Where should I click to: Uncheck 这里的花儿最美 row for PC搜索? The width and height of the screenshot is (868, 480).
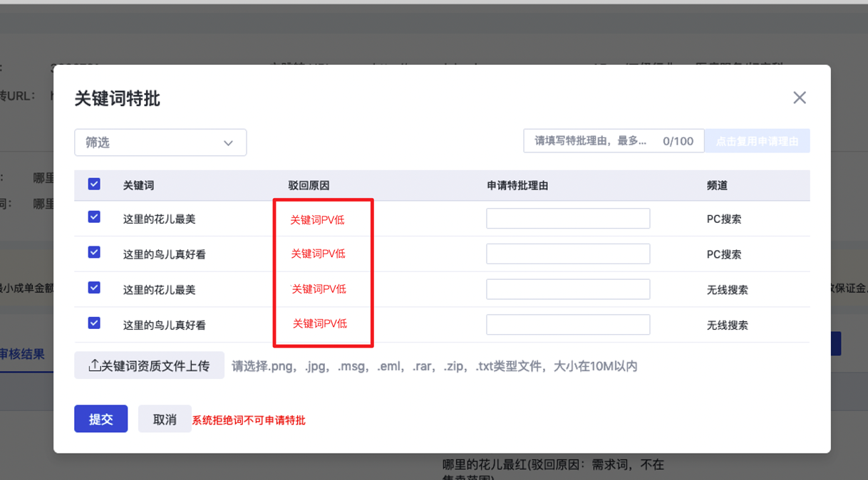point(94,217)
